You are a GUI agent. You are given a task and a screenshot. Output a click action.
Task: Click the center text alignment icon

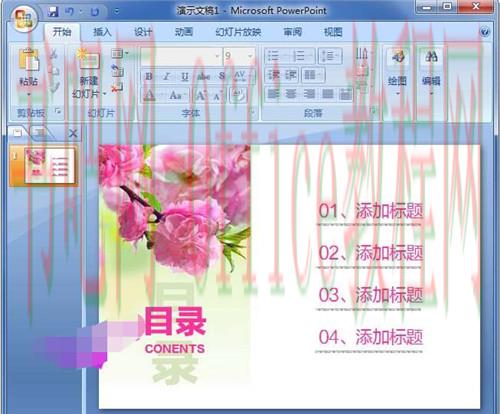tap(291, 94)
